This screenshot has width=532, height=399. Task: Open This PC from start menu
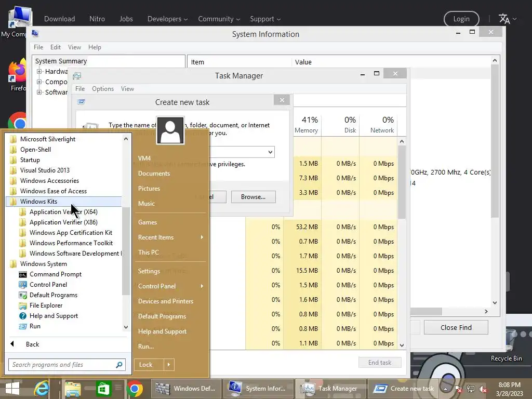click(148, 252)
